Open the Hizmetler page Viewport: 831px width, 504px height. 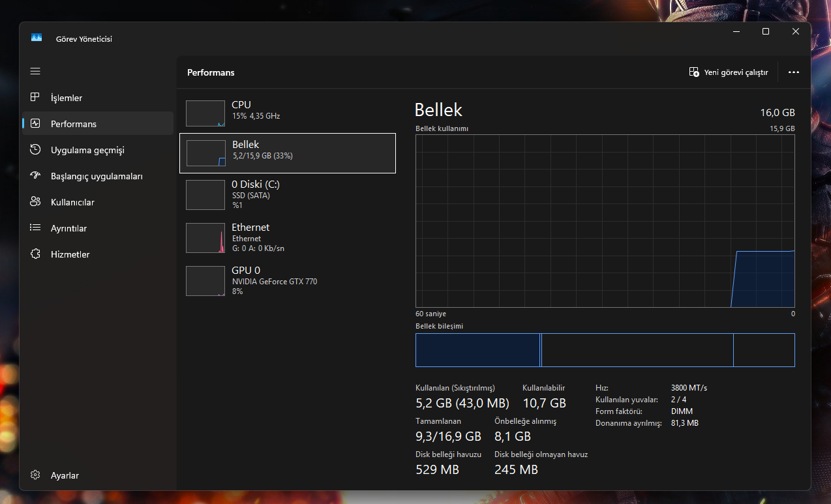[x=98, y=254]
